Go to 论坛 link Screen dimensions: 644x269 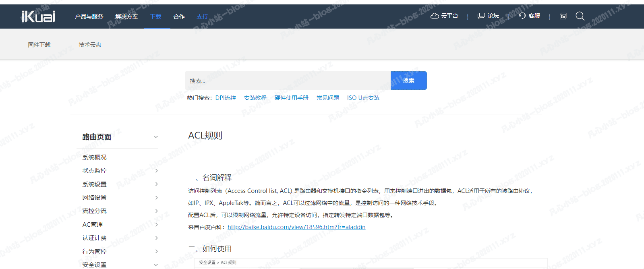[493, 16]
